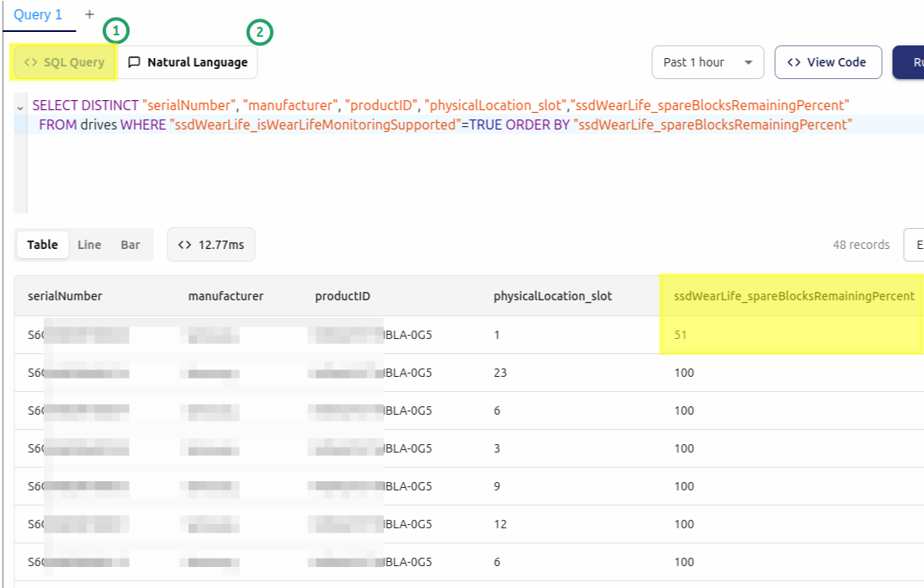Open the Query 1 tab
Screen dimensions: 924x588
38,15
